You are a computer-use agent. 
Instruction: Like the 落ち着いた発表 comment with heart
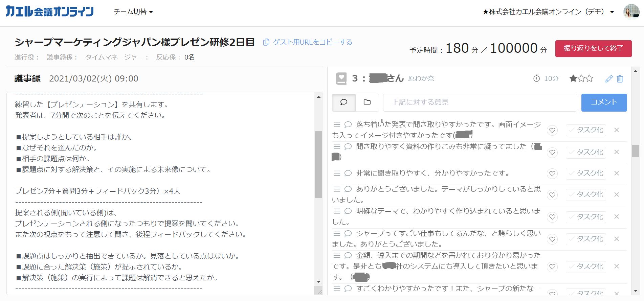point(552,130)
